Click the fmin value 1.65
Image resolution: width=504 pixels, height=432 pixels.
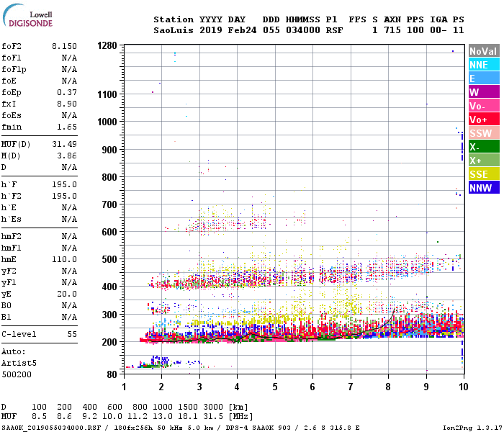coord(67,127)
